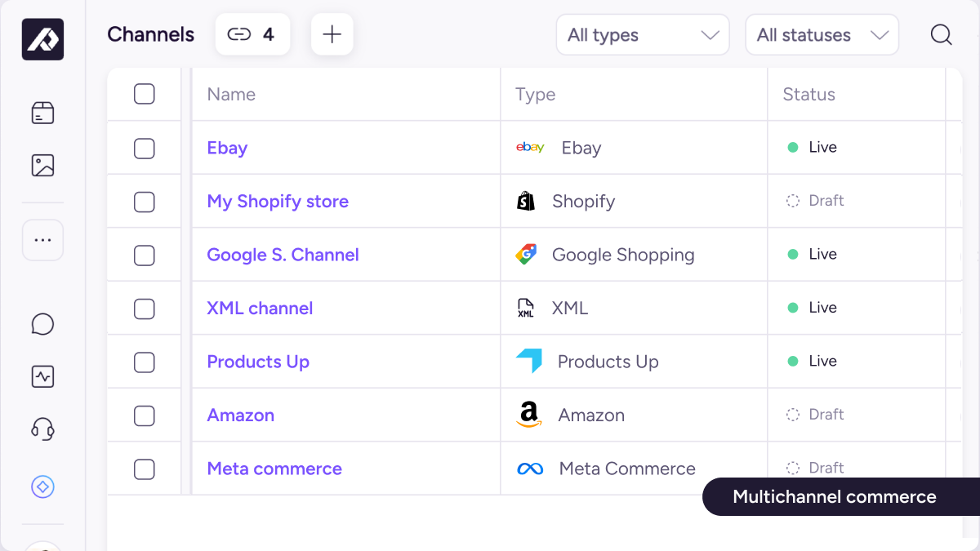The height and width of the screenshot is (551, 980).
Task: Open the headset support sidebar icon
Action: point(42,429)
